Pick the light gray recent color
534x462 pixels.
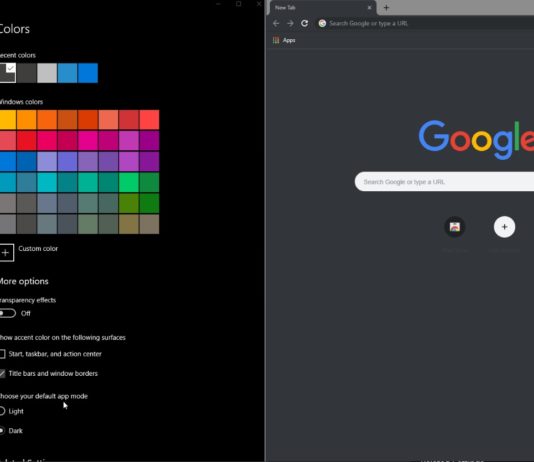(x=47, y=73)
